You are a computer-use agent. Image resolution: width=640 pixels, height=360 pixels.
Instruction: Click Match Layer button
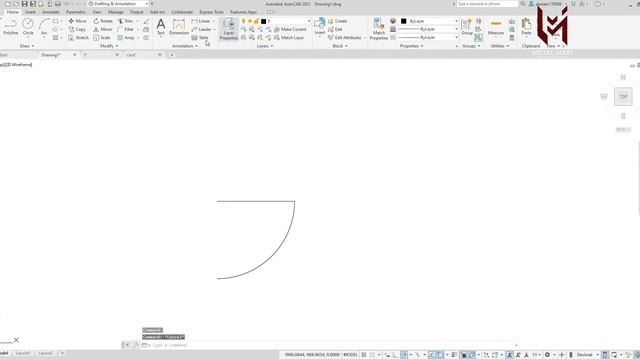[x=289, y=38]
